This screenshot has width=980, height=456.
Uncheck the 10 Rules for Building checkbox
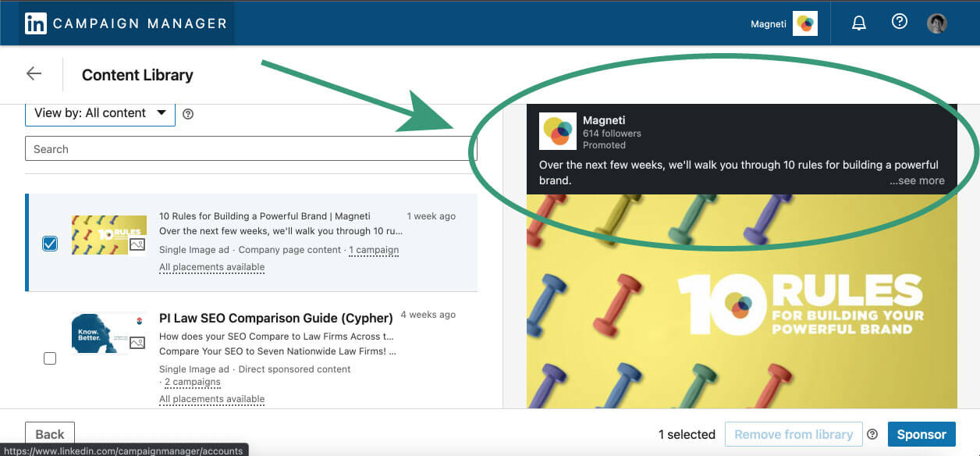click(x=50, y=244)
